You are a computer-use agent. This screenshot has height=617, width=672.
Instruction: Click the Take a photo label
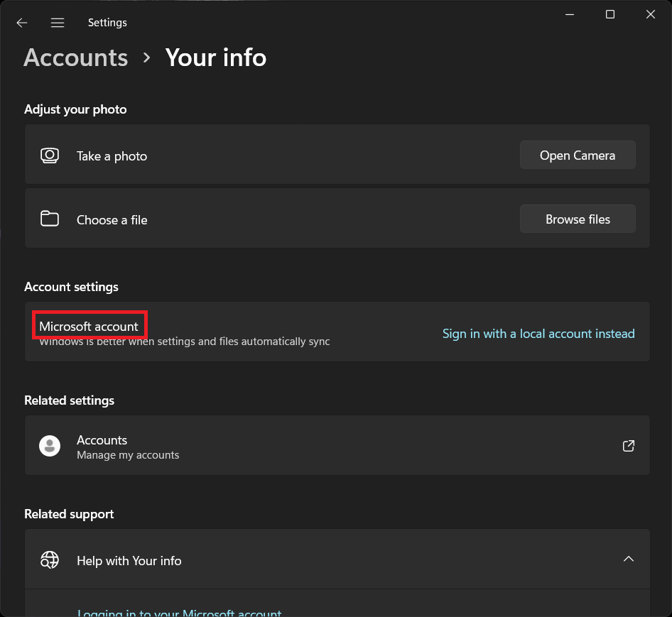pos(112,156)
